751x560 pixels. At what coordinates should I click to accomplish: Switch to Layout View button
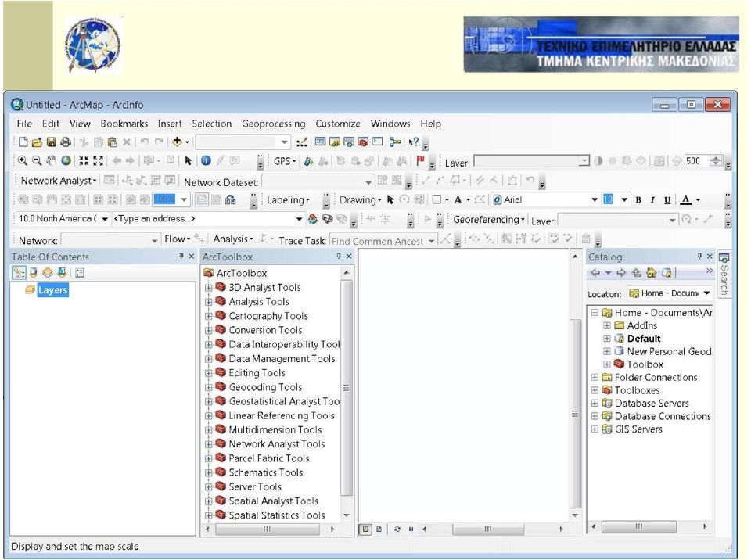tap(379, 529)
